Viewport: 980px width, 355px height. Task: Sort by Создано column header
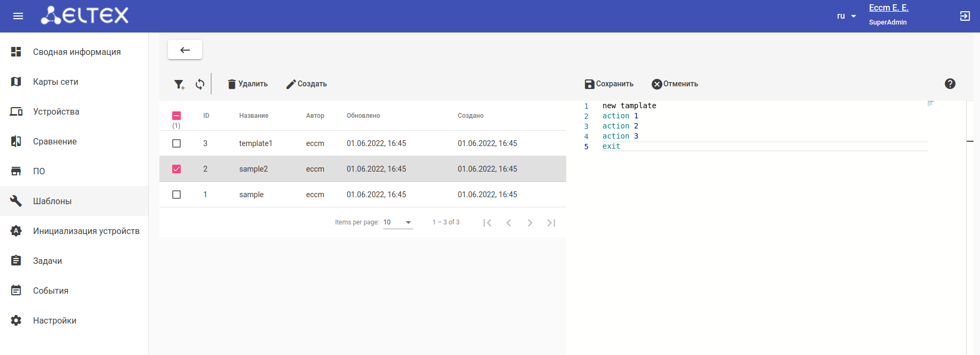point(471,116)
